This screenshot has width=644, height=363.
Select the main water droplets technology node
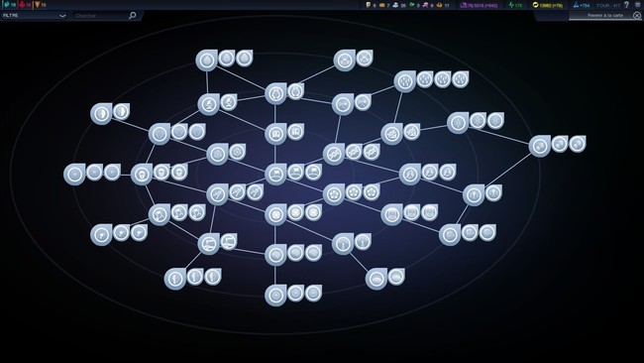click(x=405, y=81)
